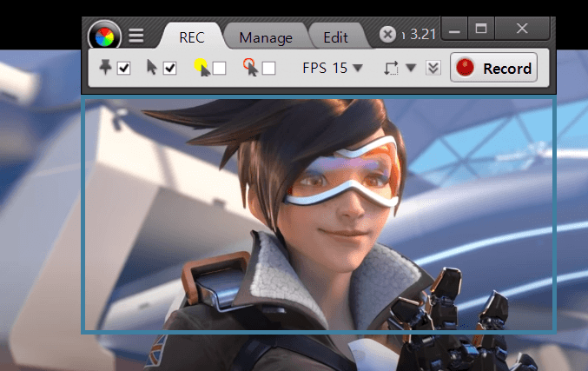588x371 pixels.
Task: Enable the cursor highlight checkbox
Action: 219,68
